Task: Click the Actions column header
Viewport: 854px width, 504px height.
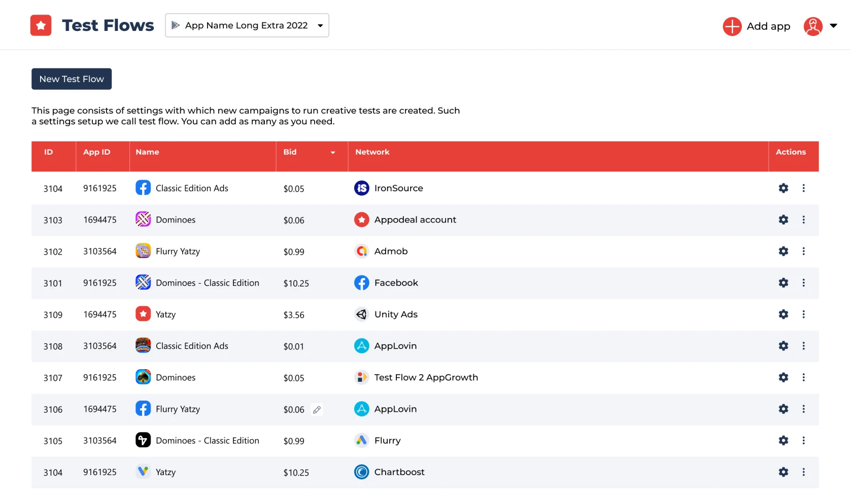Action: [x=790, y=152]
